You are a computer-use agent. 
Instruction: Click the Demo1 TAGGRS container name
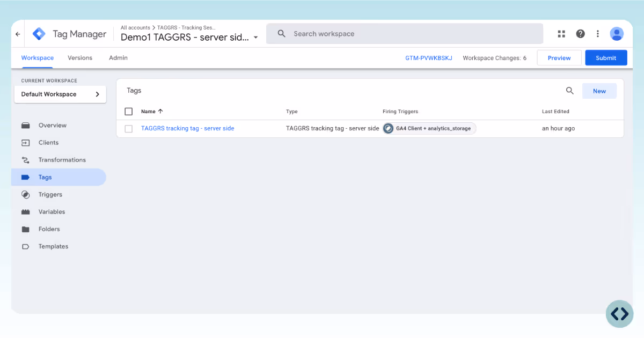pyautogui.click(x=185, y=38)
